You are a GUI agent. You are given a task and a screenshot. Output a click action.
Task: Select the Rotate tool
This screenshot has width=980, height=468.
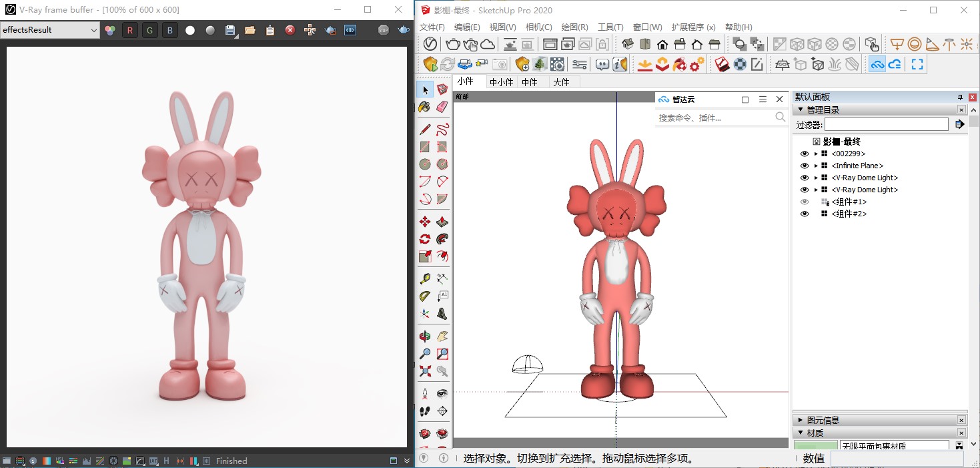click(x=425, y=238)
